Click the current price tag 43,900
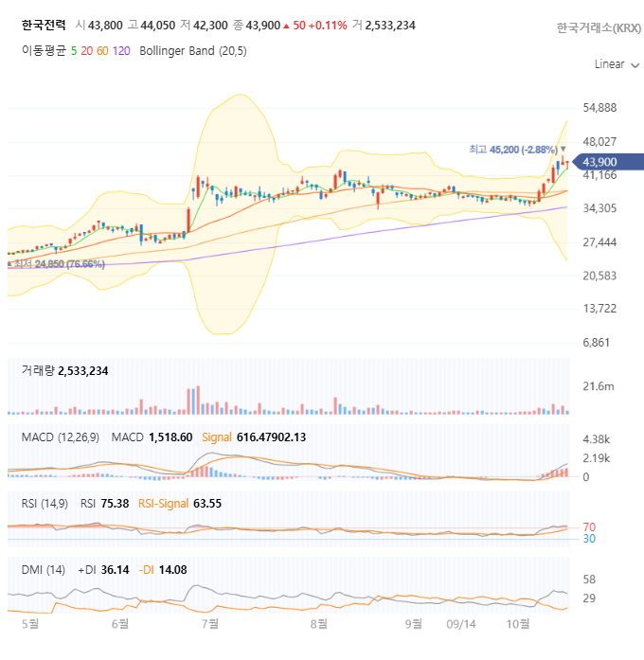The image size is (644, 660). (x=610, y=162)
